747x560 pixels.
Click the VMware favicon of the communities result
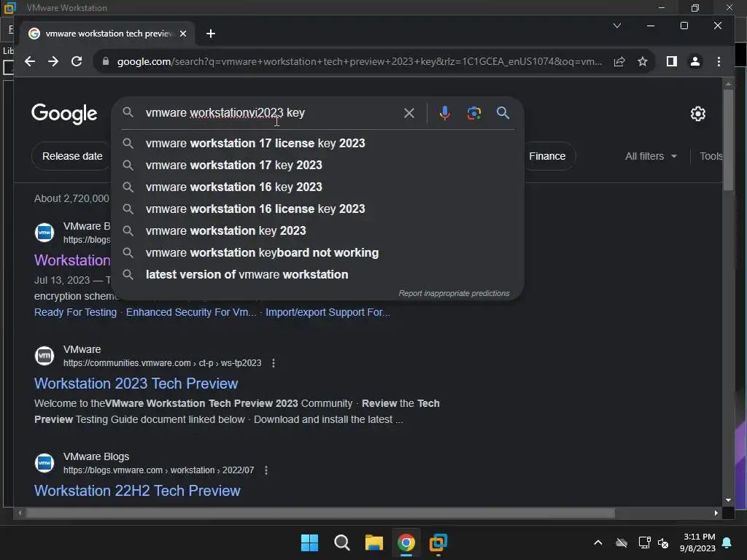tap(44, 356)
